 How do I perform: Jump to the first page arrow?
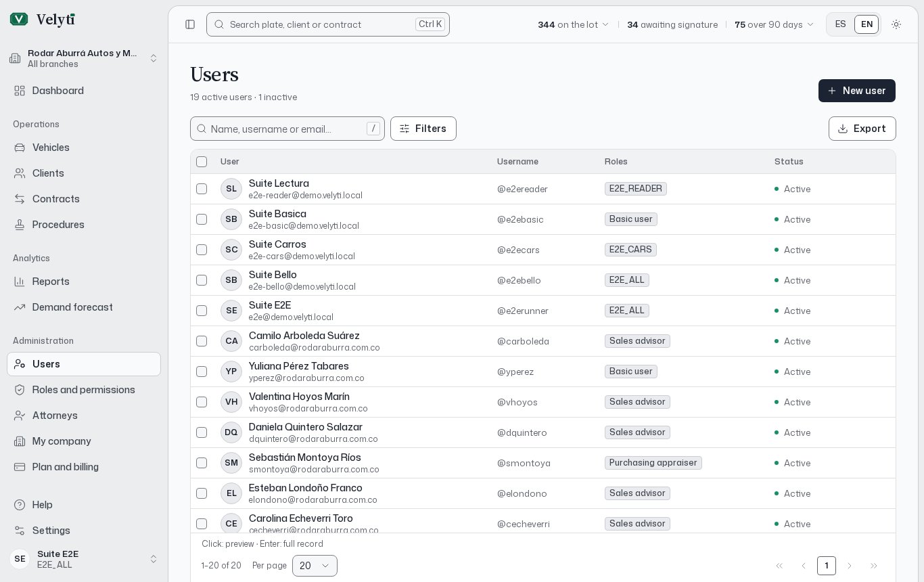click(779, 566)
